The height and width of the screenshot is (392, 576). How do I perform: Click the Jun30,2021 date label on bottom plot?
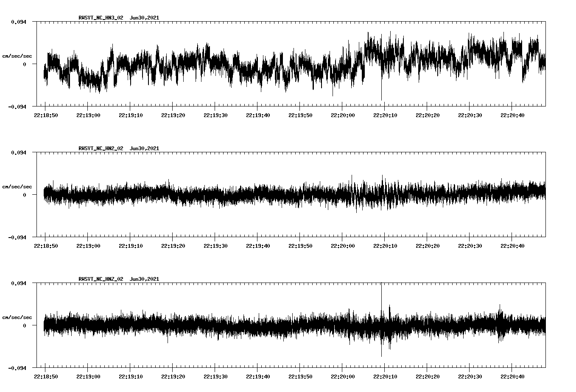(144, 279)
